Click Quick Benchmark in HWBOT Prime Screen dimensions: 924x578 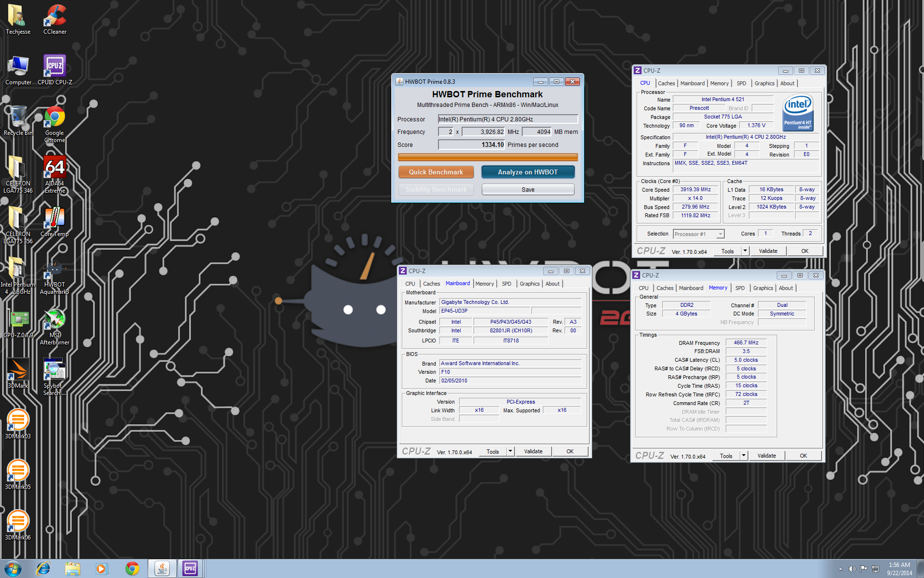[x=436, y=172]
